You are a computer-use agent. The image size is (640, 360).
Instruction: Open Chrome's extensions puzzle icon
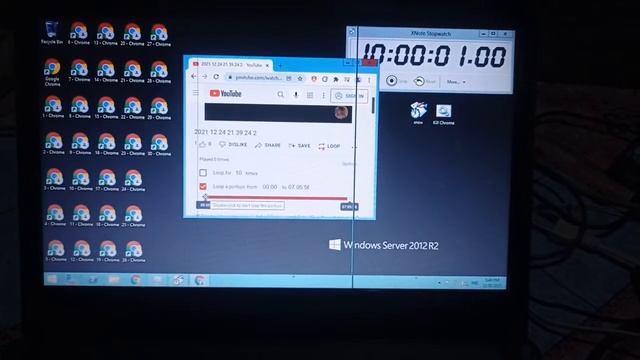tap(336, 79)
